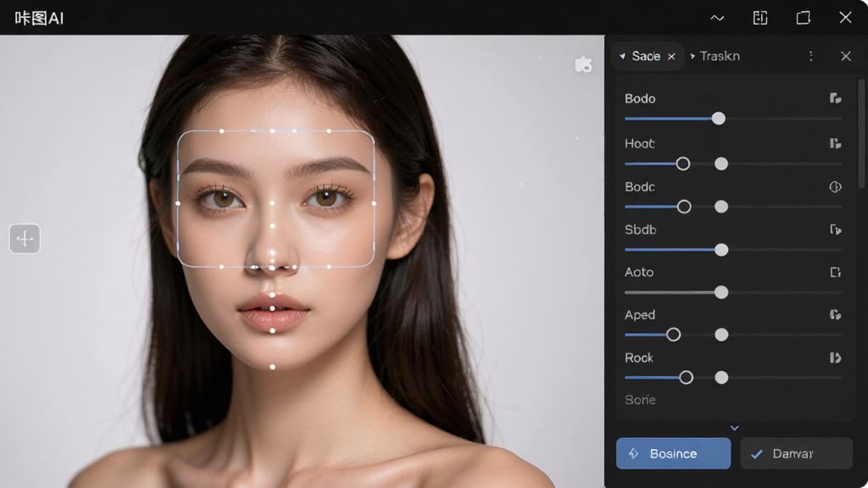Click the icon beside the Rock label

tap(835, 358)
